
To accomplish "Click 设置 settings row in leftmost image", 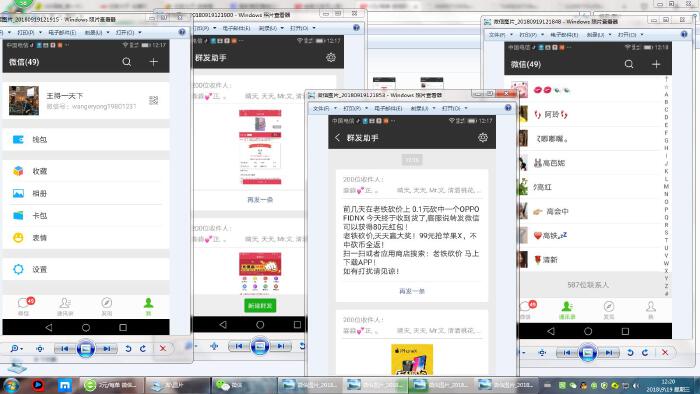I will [86, 270].
